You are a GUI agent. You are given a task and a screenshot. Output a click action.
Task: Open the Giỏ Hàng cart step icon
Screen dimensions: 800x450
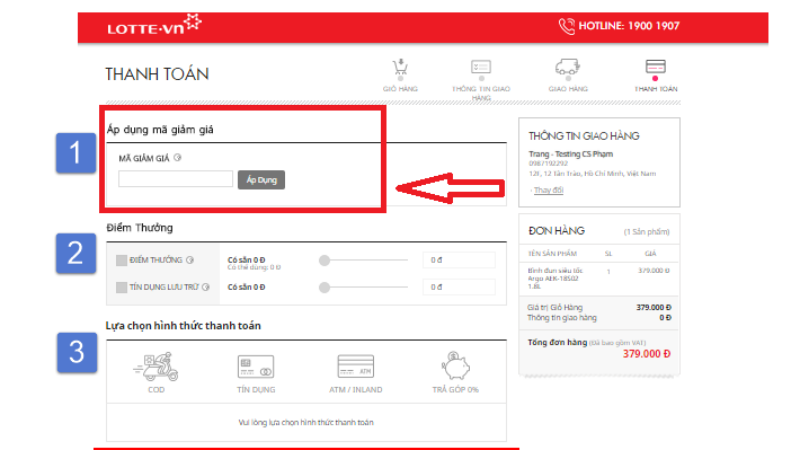click(x=400, y=70)
